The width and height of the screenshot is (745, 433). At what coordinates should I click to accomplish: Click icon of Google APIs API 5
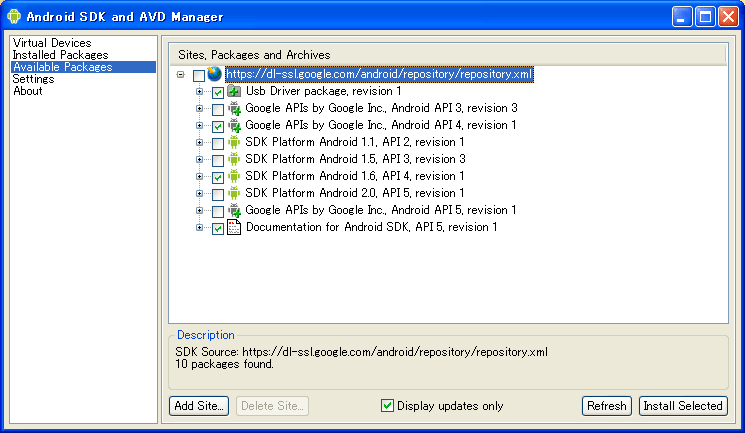pos(234,211)
